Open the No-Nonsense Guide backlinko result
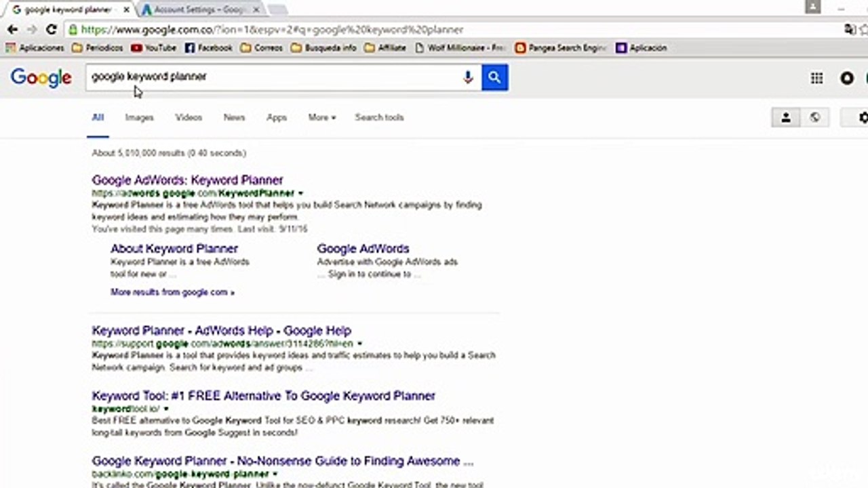 [283, 462]
